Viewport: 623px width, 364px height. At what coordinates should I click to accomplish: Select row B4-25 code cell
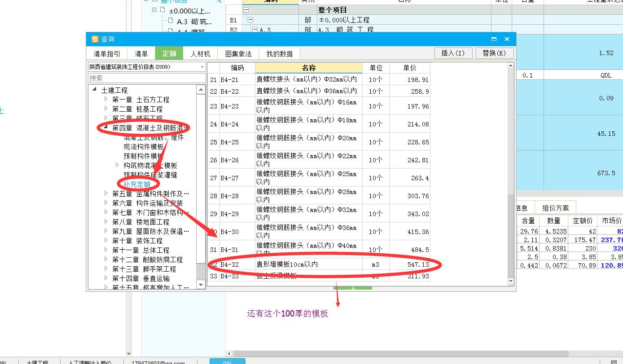(x=237, y=142)
